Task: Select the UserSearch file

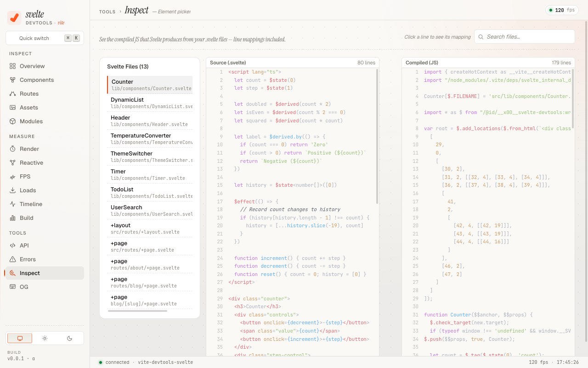Action: (x=150, y=210)
